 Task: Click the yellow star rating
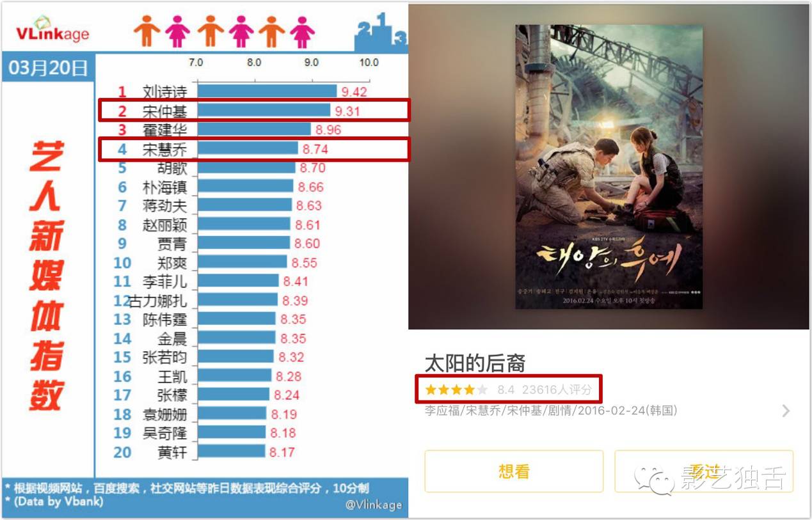[457, 390]
